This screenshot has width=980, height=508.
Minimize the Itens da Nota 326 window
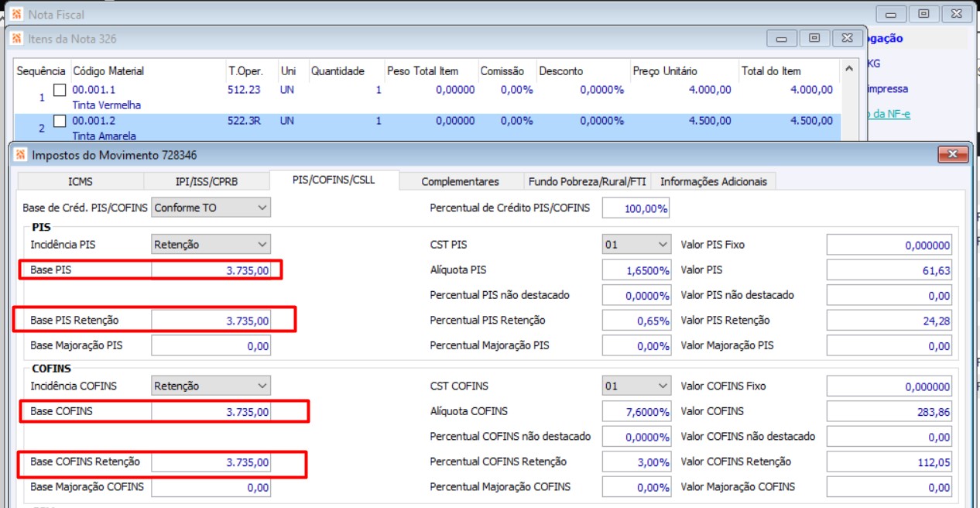click(782, 38)
